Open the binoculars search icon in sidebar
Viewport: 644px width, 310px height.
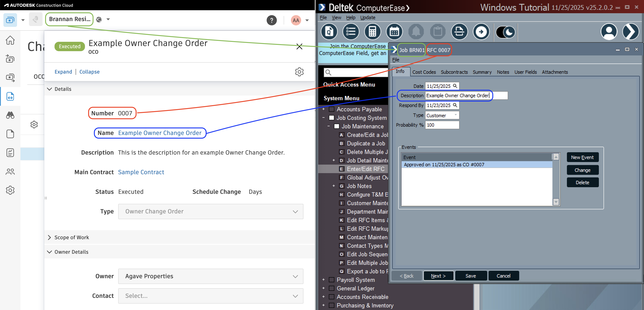(x=10, y=115)
